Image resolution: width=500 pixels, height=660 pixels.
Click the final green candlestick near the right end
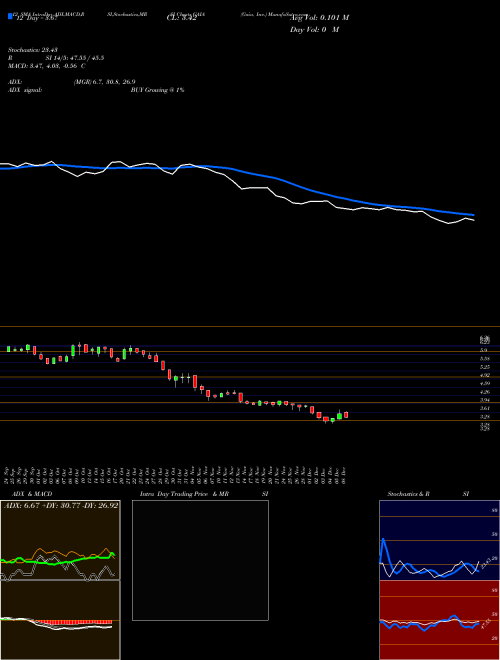click(x=339, y=415)
